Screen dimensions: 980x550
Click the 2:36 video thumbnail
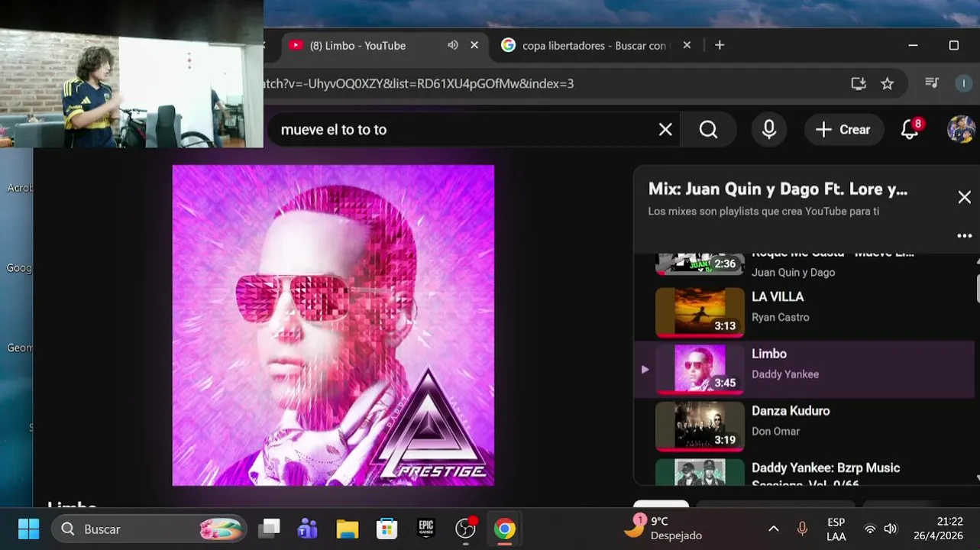click(700, 264)
